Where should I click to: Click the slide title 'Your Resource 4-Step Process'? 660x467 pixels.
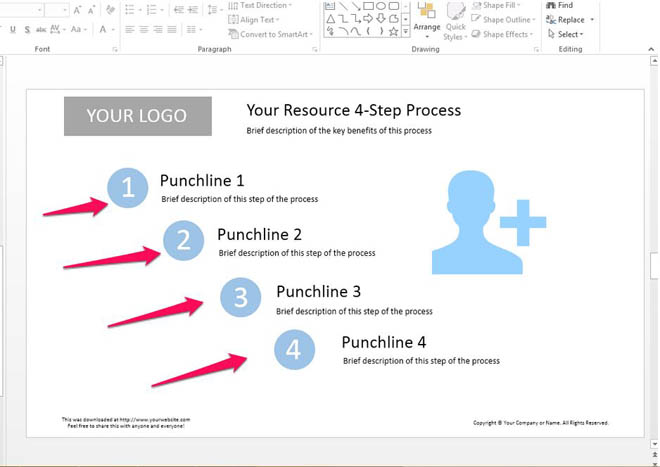354,110
